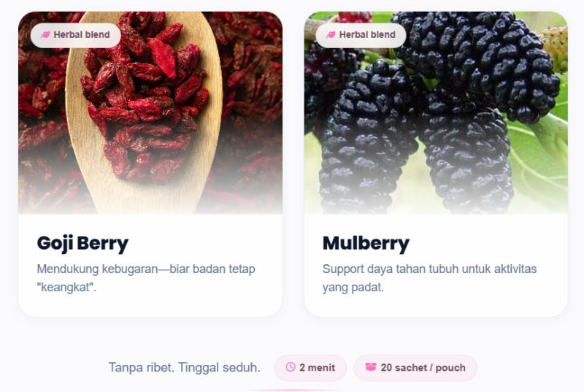The image size is (584, 392).
Task: Select the Herbal blend badge on Goji card
Action: (x=76, y=35)
